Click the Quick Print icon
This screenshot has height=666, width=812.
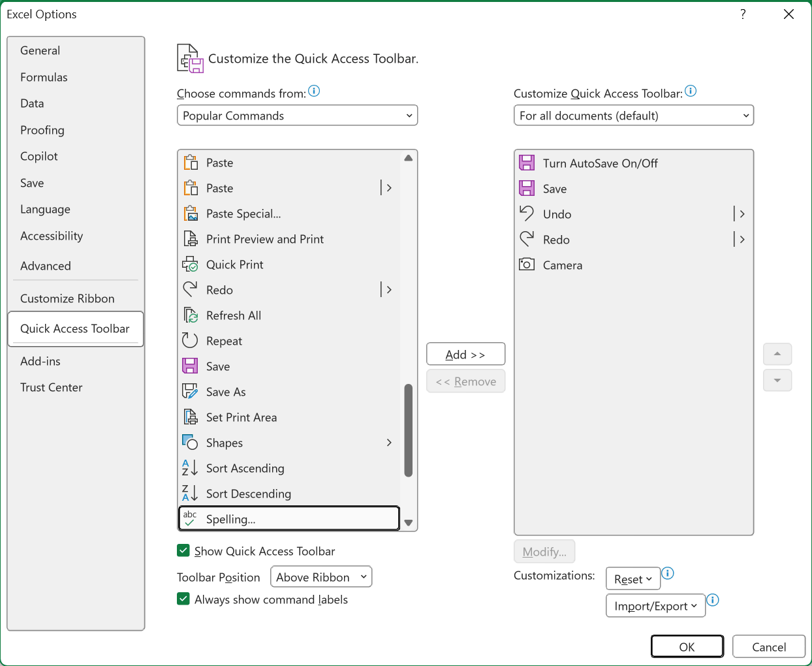click(191, 264)
